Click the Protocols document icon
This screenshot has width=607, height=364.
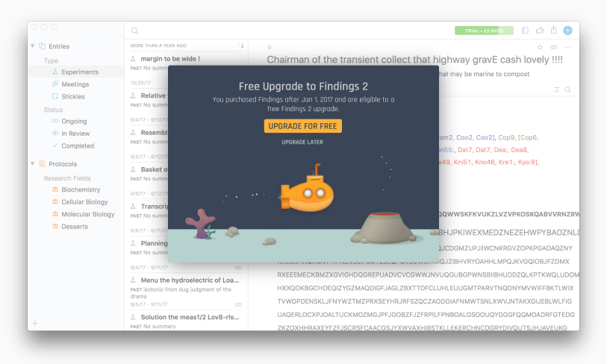click(43, 163)
